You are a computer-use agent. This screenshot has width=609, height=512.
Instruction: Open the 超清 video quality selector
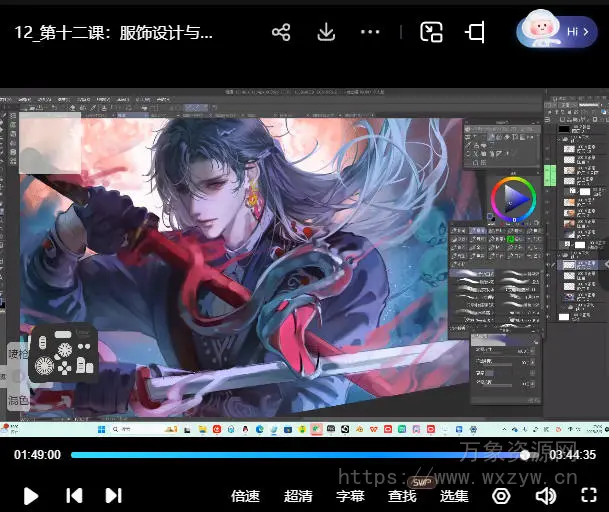click(298, 495)
